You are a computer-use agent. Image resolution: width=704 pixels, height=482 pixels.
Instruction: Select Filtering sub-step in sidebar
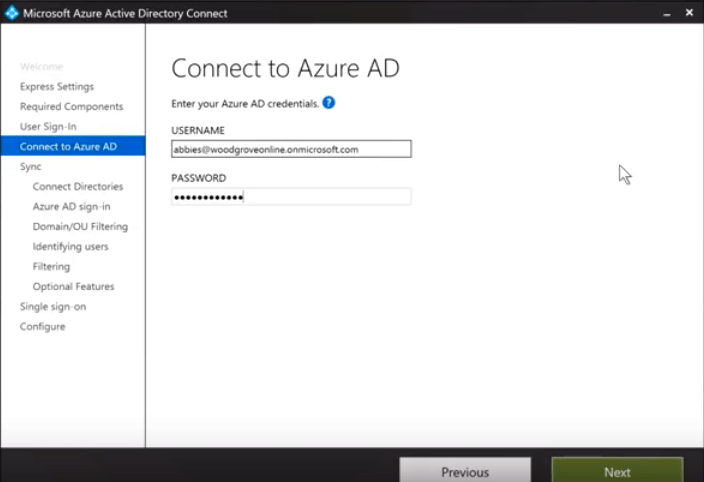pyautogui.click(x=51, y=266)
